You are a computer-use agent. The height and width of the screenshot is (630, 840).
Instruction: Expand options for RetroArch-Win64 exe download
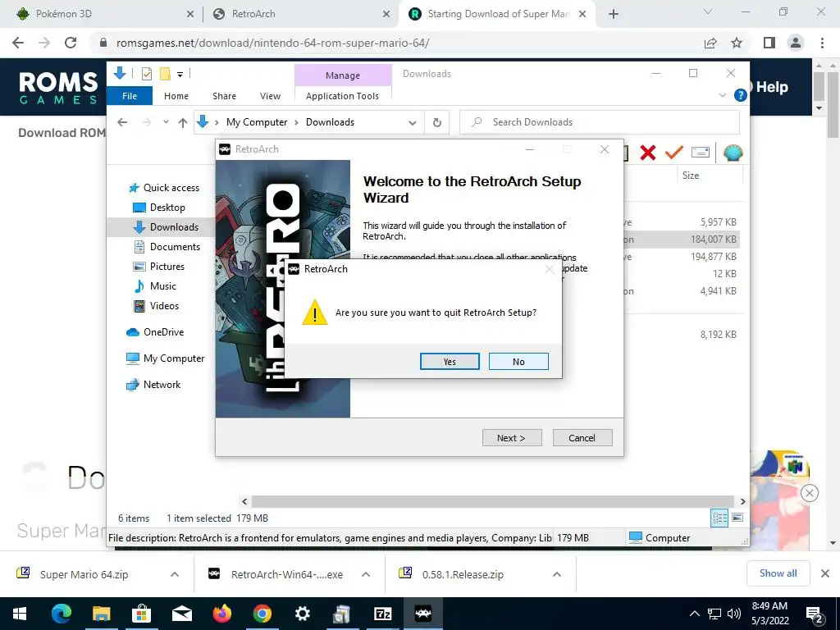pos(366,574)
